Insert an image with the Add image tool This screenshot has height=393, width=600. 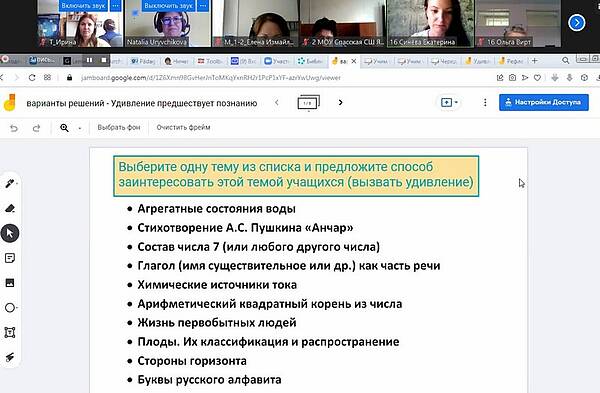pos(10,283)
